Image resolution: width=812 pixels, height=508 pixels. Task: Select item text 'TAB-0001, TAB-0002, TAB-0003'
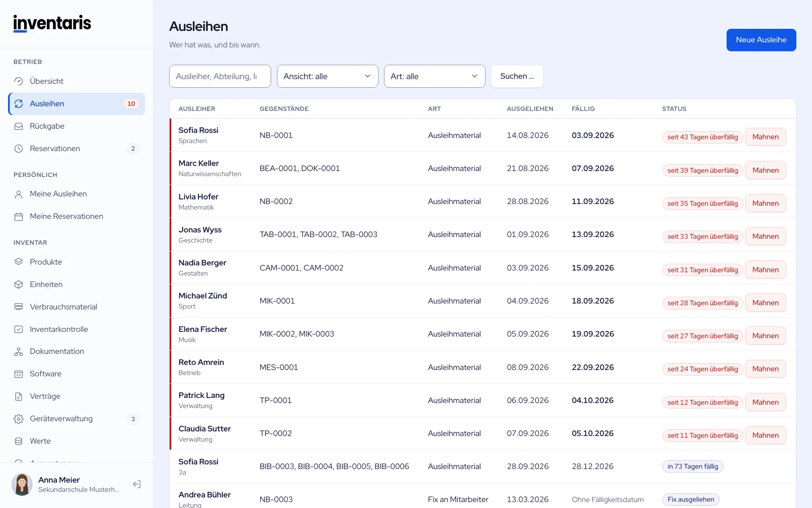[318, 235]
